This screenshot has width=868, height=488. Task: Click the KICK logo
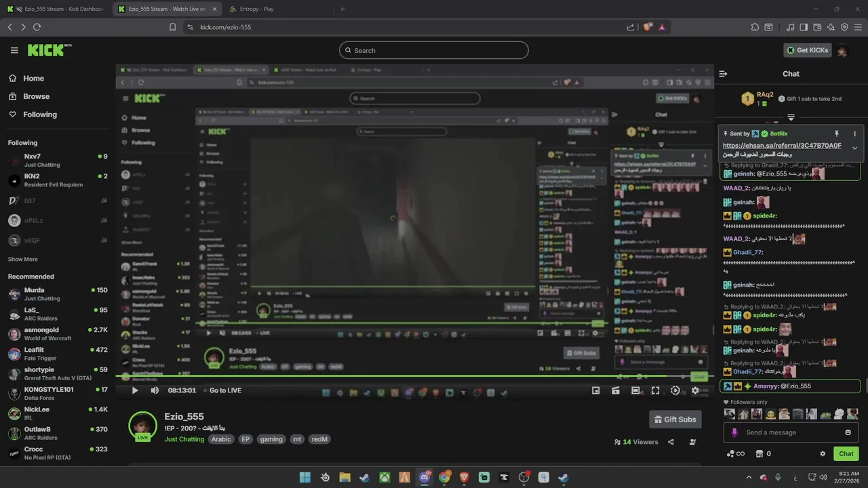tap(50, 50)
